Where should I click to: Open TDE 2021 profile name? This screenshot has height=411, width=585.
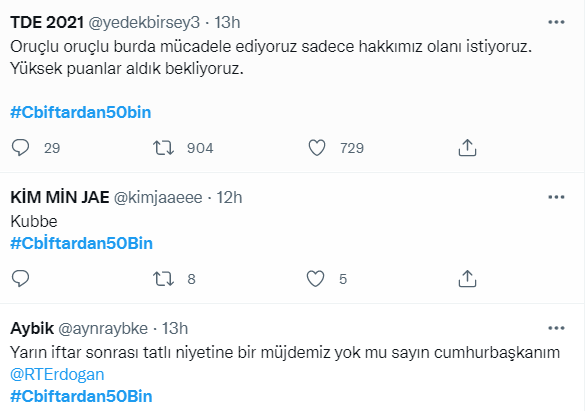click(47, 22)
